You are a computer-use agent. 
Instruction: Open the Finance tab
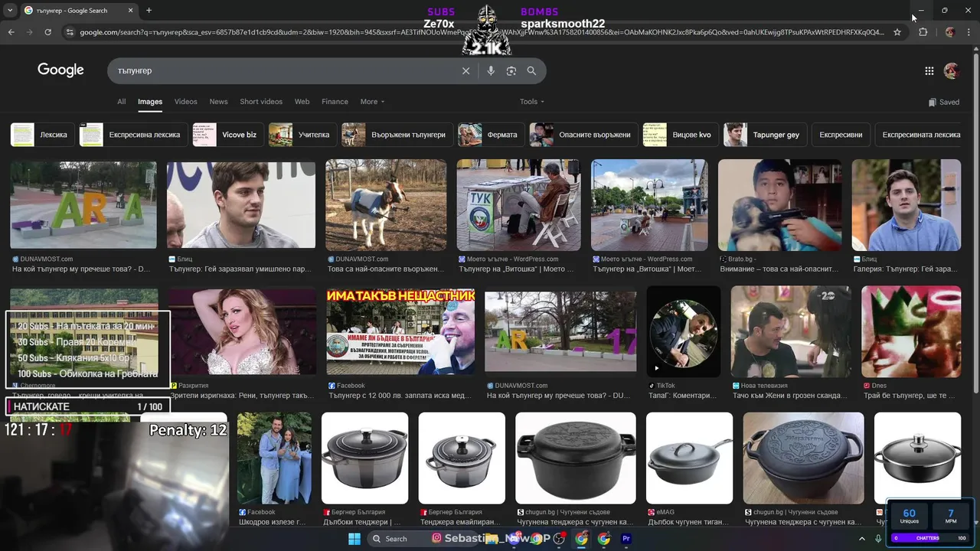coord(335,102)
